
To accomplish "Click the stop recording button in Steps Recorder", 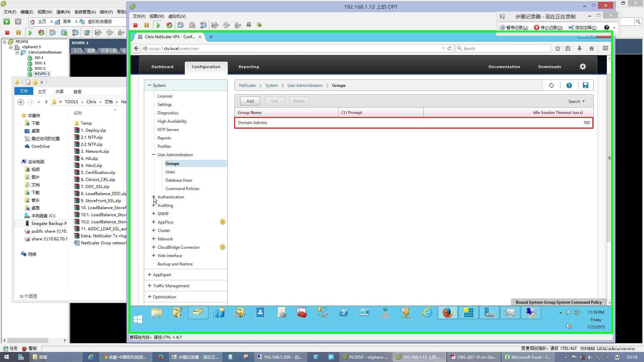I will click(x=548, y=27).
